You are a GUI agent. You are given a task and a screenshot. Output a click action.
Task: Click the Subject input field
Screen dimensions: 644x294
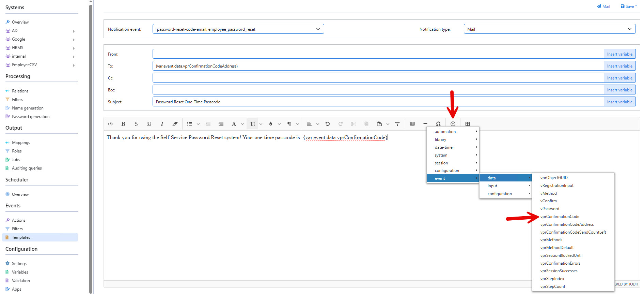[x=378, y=102]
